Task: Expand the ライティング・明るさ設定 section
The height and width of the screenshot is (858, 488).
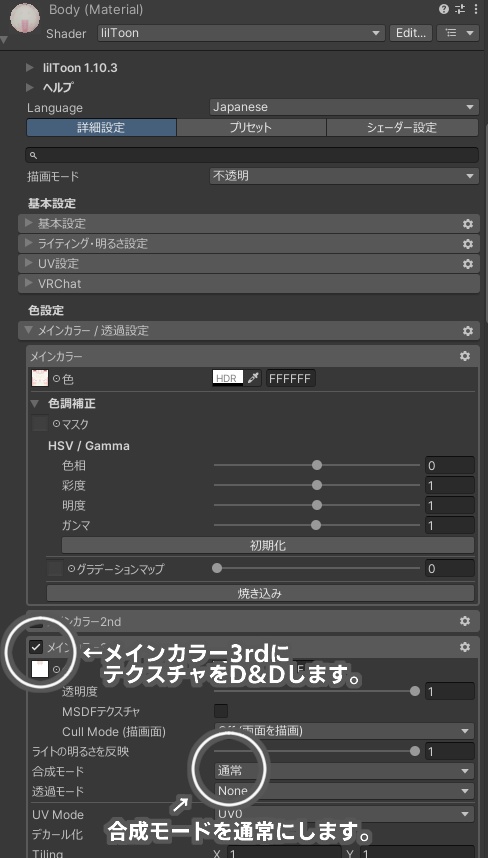Action: click(x=29, y=244)
